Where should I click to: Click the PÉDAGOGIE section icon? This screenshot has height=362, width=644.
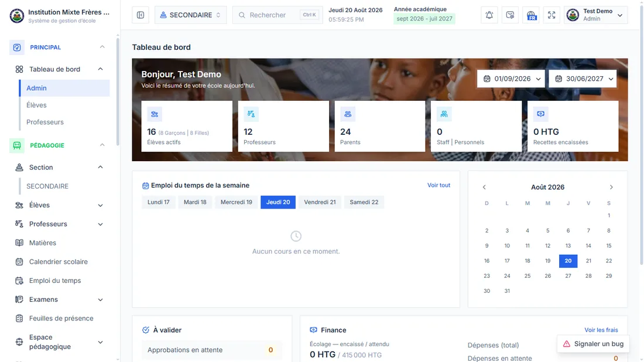17,145
